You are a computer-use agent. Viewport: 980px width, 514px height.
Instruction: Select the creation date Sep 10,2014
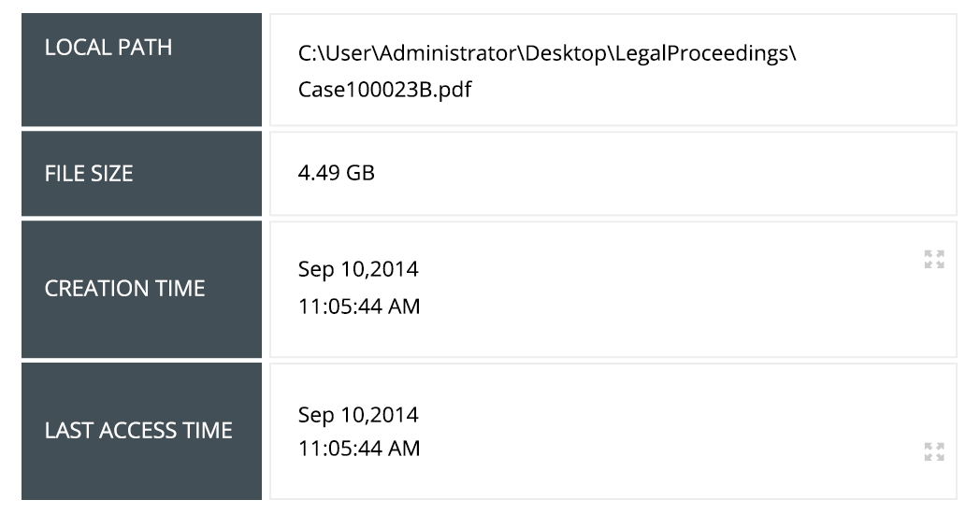[x=358, y=269]
